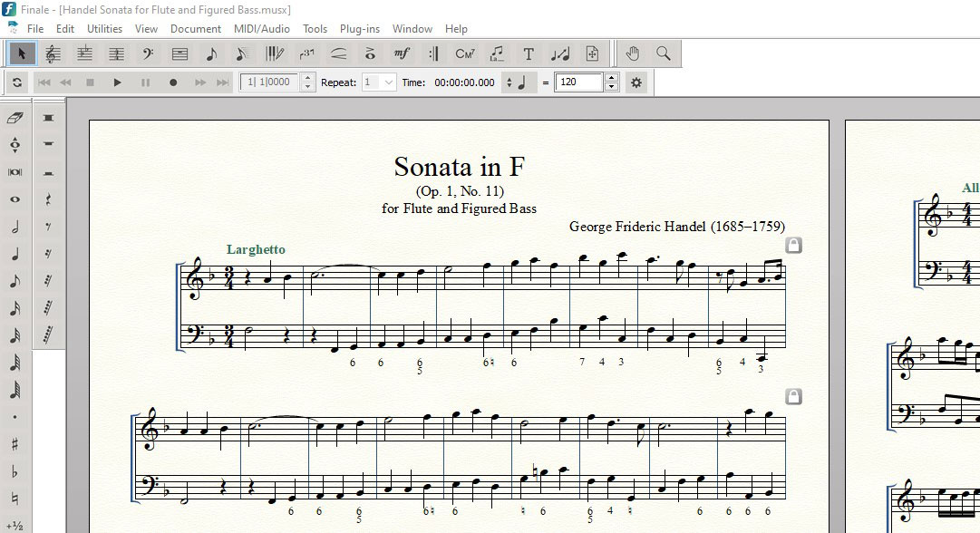Select the Resize notes tool
The image size is (980, 533).
560,53
